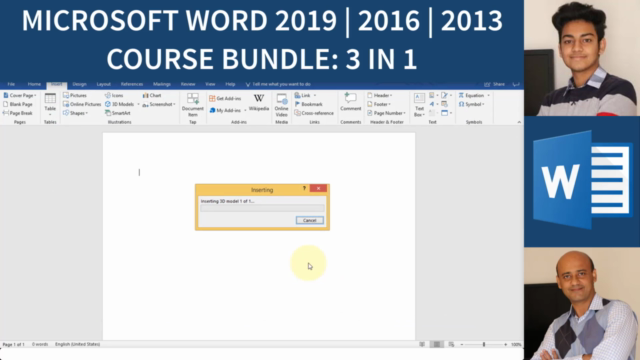Click the Symbol button
This screenshot has height=360, width=640.
point(471,104)
